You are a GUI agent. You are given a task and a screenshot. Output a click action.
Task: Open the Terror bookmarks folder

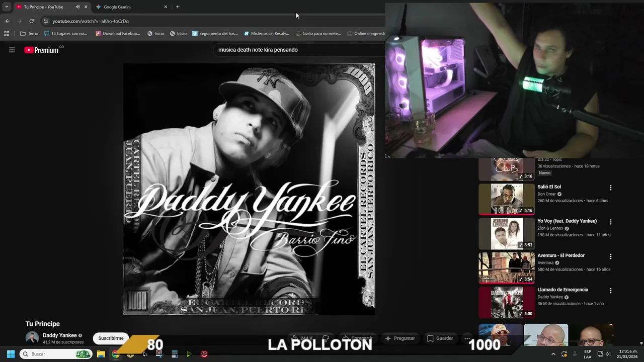(x=29, y=34)
